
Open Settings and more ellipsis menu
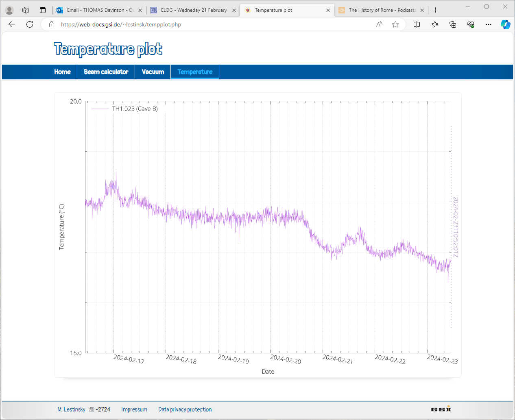click(x=489, y=24)
